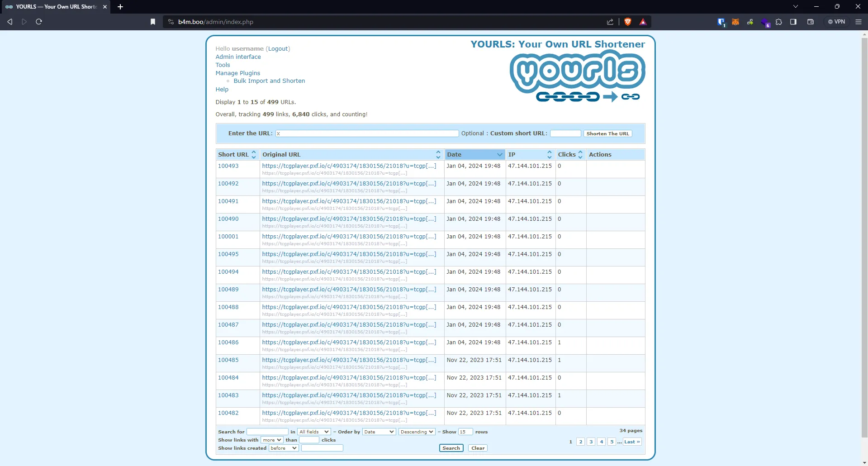
Task: Sort table by Clicks column arrows
Action: 580,155
